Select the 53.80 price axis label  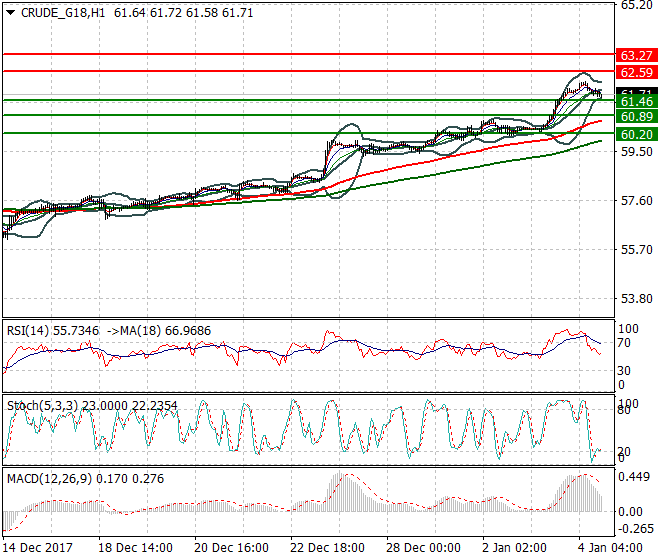637,299
